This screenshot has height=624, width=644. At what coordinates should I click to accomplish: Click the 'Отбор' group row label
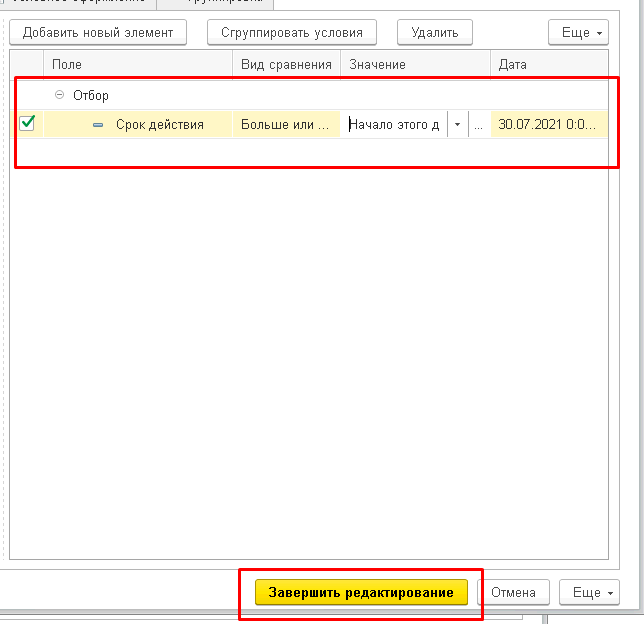[91, 95]
